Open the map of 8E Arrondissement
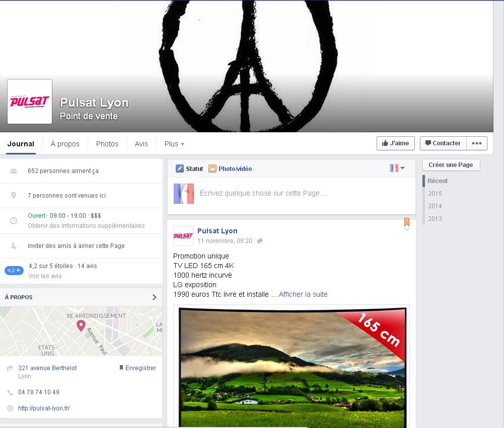 81,331
